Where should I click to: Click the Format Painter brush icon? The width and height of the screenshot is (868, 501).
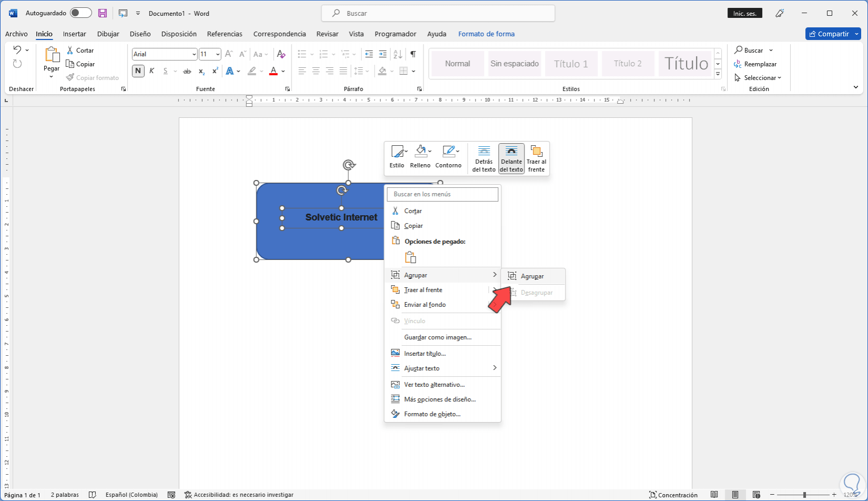click(x=70, y=77)
